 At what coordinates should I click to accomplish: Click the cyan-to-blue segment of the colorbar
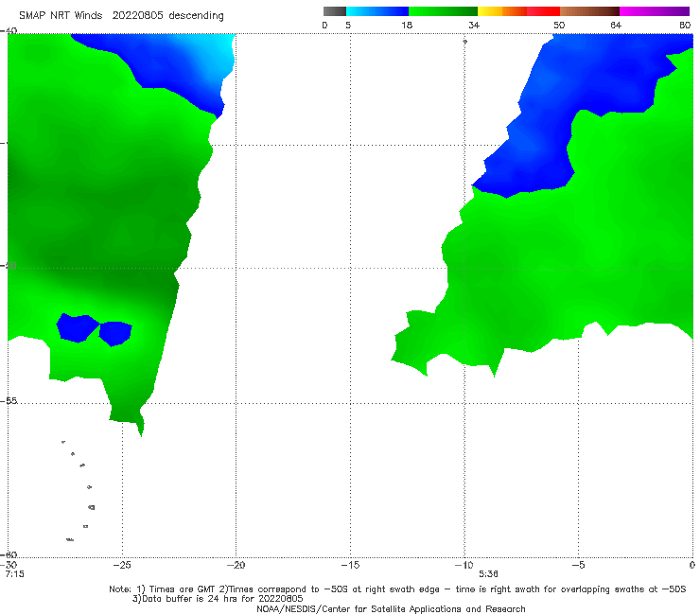point(377,11)
